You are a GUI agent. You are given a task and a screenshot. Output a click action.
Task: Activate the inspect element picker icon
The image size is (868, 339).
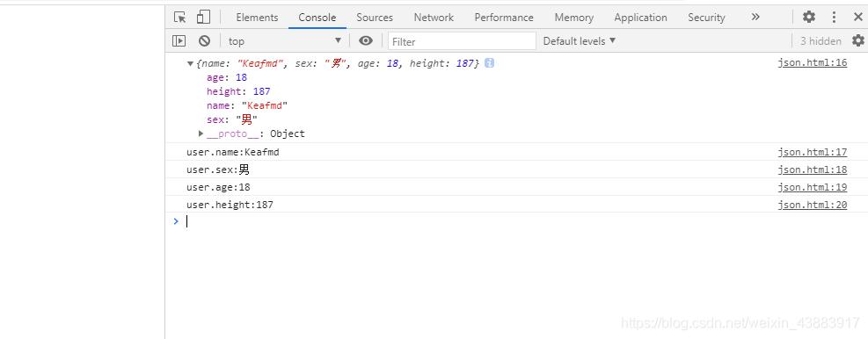[180, 18]
